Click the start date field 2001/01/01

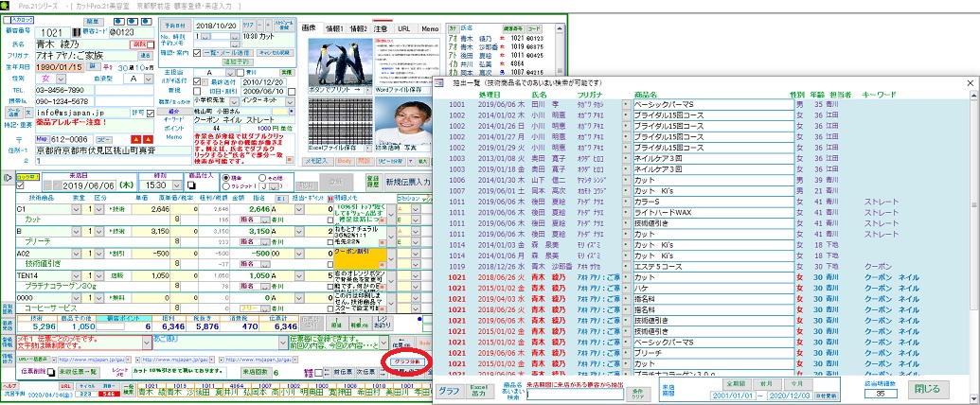733,396
